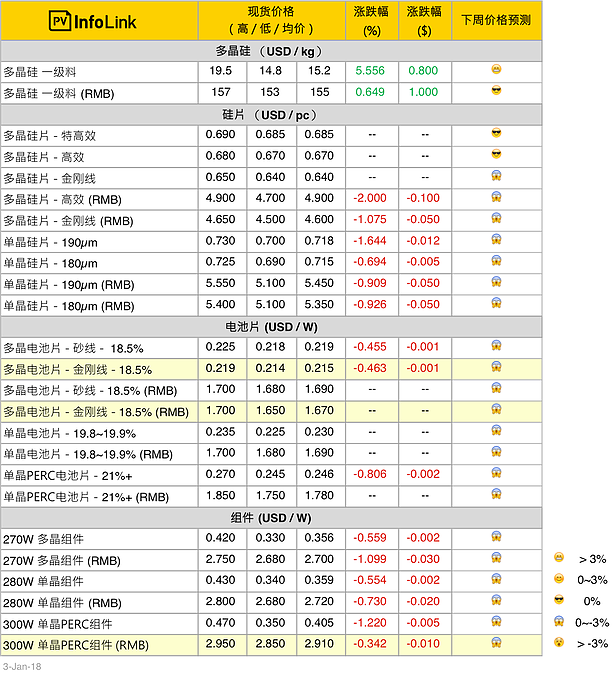
Task: Click forecast emoji for 270W 多晶组件 USD row
Action: click(496, 537)
